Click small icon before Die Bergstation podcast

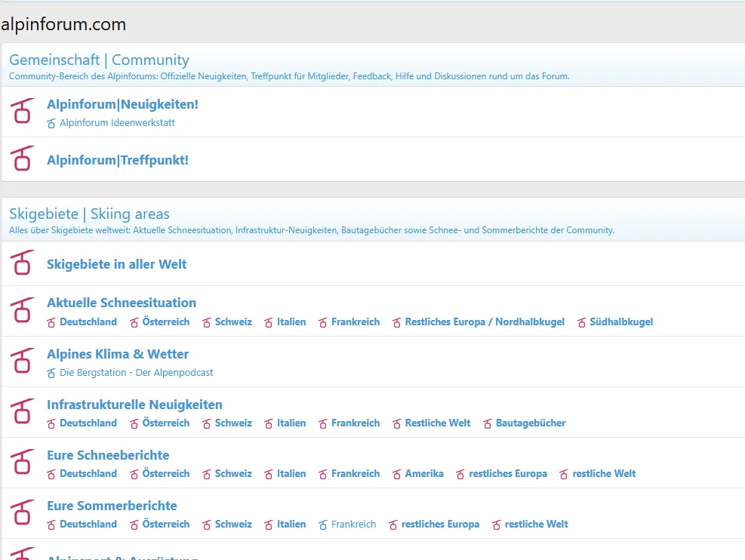click(x=51, y=374)
